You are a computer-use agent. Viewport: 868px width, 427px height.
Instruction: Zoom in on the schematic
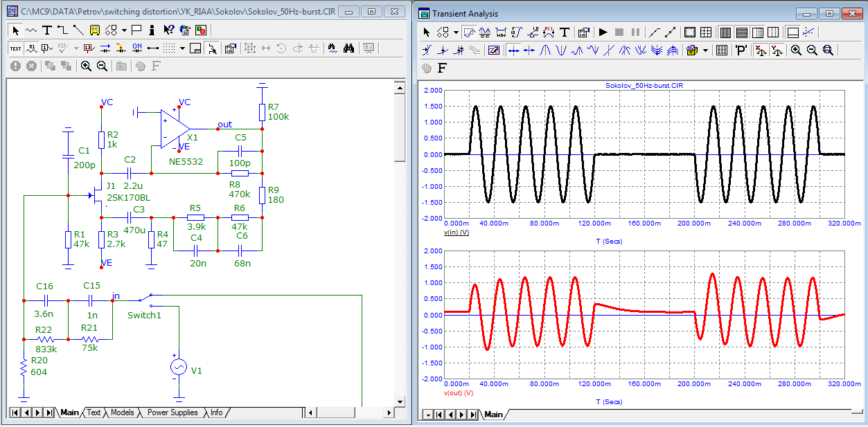tap(86, 66)
